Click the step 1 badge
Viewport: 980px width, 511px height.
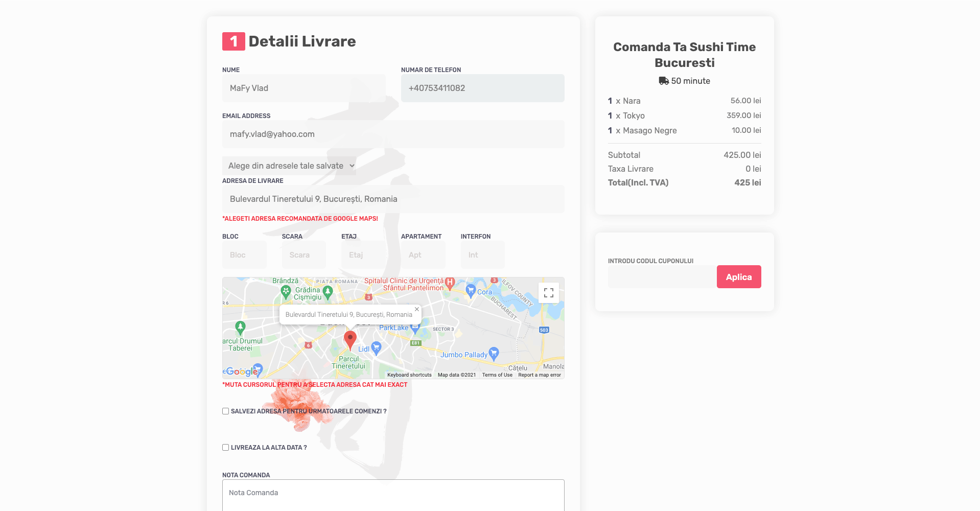pos(234,41)
